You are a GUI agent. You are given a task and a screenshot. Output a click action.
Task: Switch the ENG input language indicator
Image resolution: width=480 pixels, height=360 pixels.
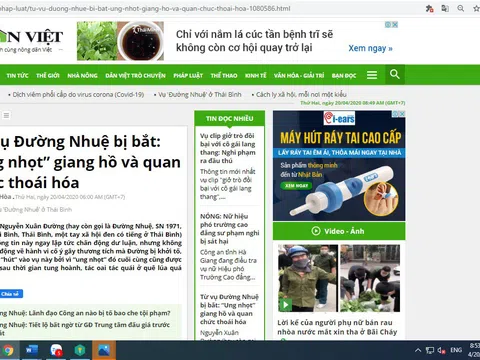pos(456,350)
